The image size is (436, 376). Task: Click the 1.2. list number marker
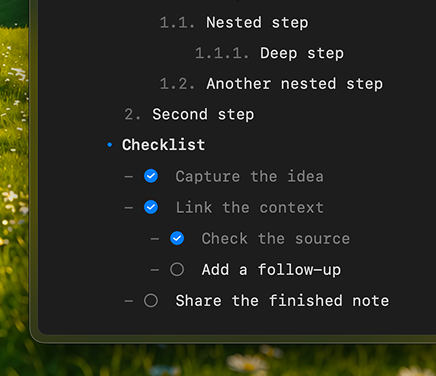click(x=177, y=84)
